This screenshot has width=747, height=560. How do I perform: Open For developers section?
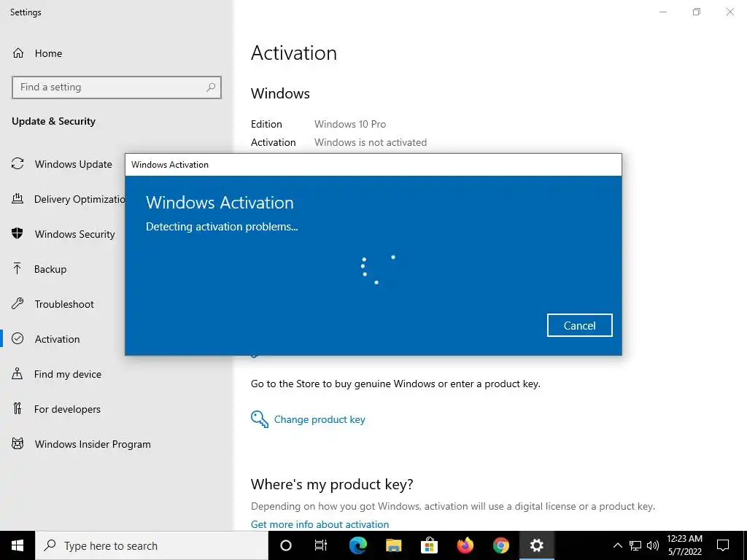coord(67,409)
